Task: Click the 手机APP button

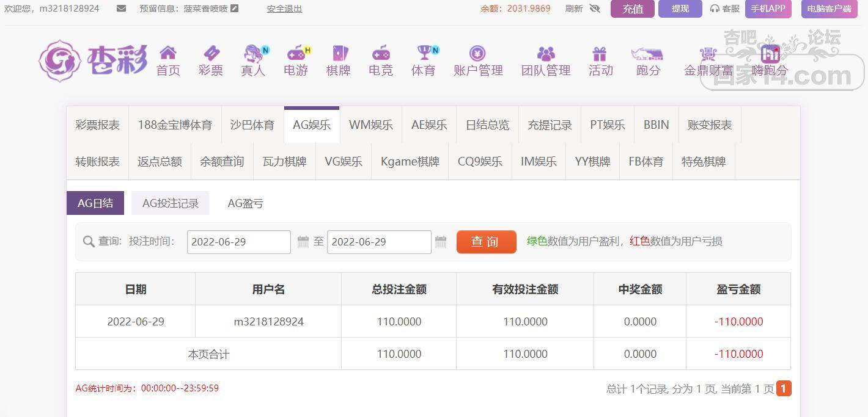Action: pyautogui.click(x=768, y=9)
